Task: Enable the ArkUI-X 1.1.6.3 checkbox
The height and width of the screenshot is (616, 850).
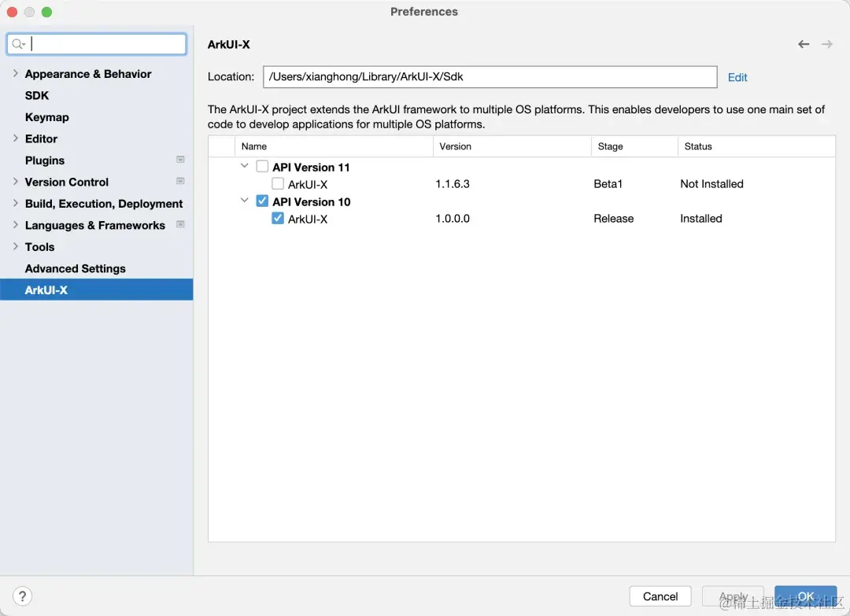Action: tap(278, 183)
